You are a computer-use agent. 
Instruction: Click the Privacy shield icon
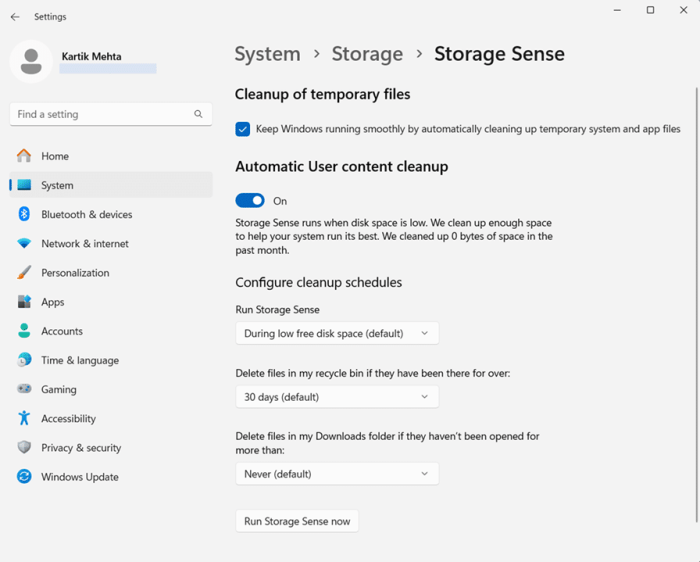pyautogui.click(x=24, y=447)
